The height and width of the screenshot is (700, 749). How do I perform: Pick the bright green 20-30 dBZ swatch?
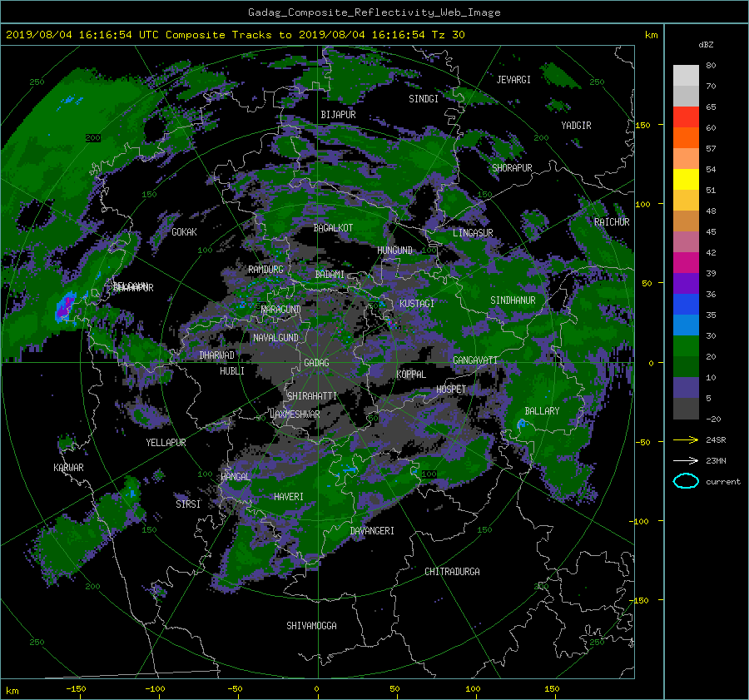[x=686, y=346]
